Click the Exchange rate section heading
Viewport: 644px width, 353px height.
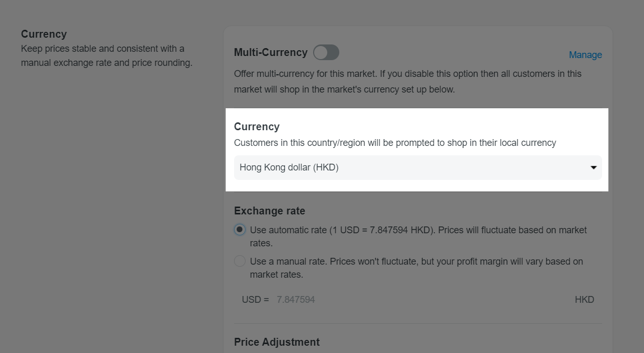point(270,211)
